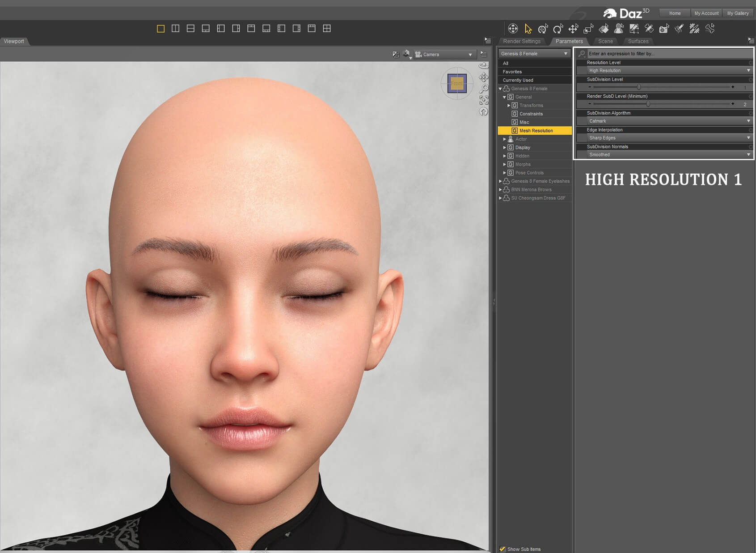This screenshot has height=553, width=756.
Task: Open the Edge Interpolation Sharp Edges dropdown
Action: pyautogui.click(x=669, y=138)
